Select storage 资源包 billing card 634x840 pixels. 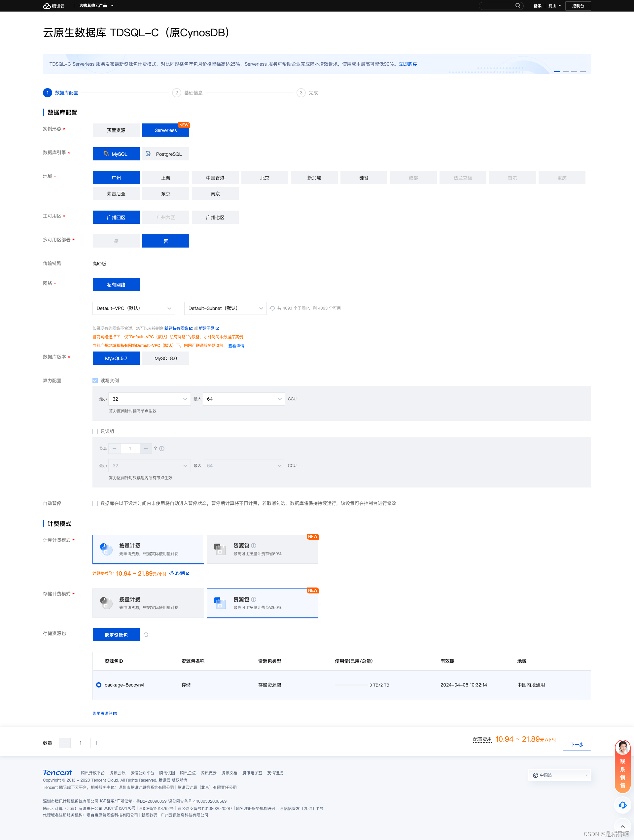[x=262, y=603]
